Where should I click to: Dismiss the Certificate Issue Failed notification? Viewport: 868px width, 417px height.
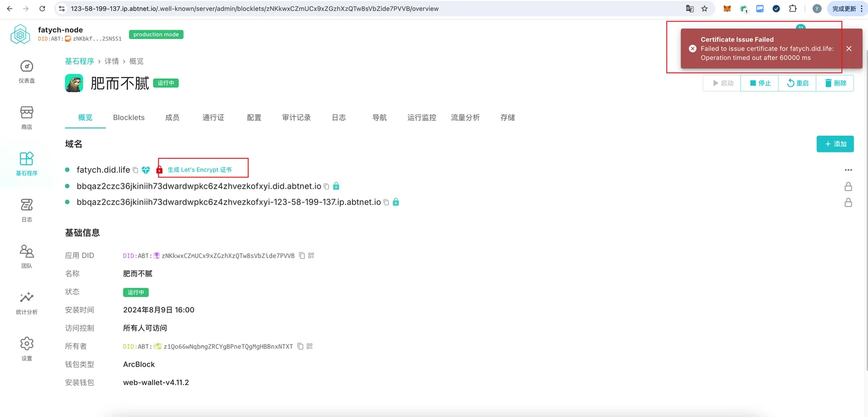click(x=849, y=49)
